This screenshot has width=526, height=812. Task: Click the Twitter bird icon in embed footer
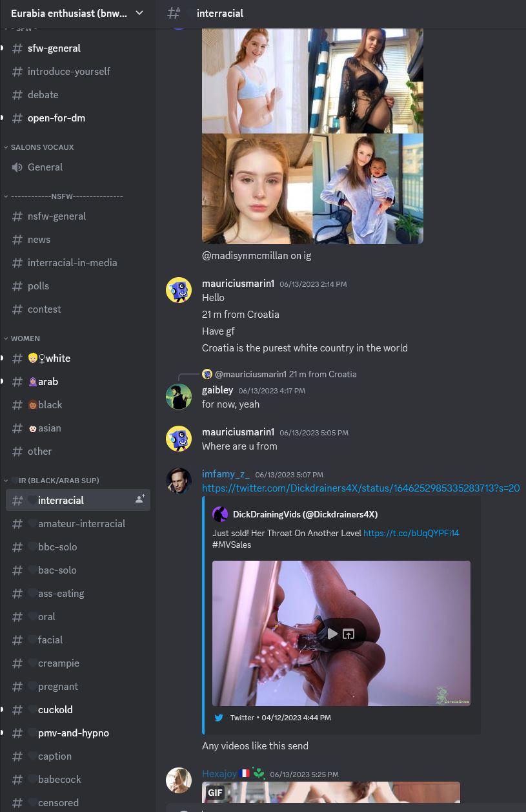tap(219, 718)
